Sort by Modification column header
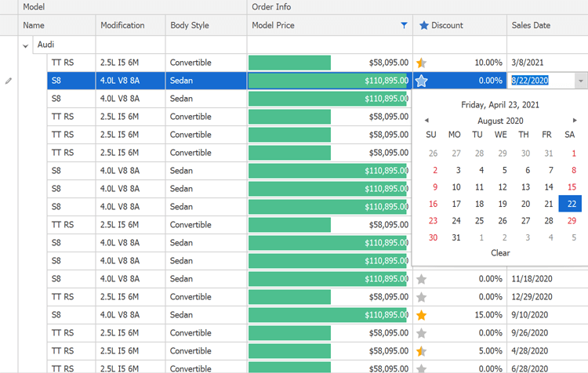This screenshot has height=373, width=588. click(130, 25)
